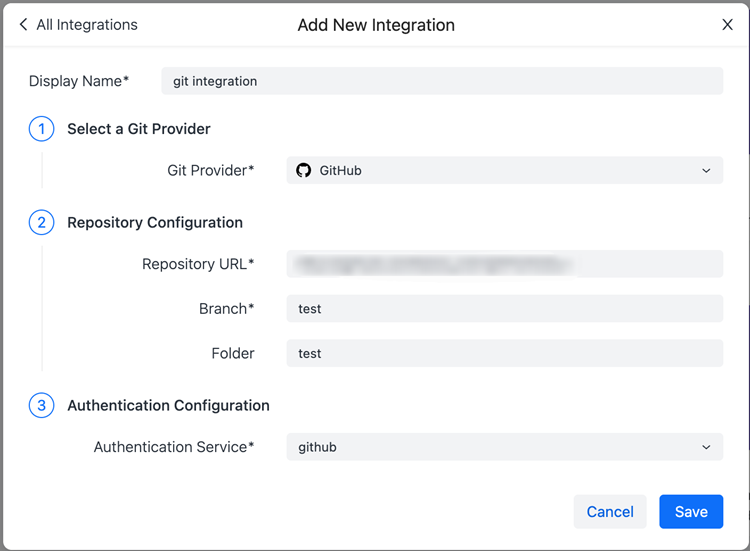This screenshot has width=750, height=551.
Task: Click the GitHub logo icon
Action: (304, 171)
